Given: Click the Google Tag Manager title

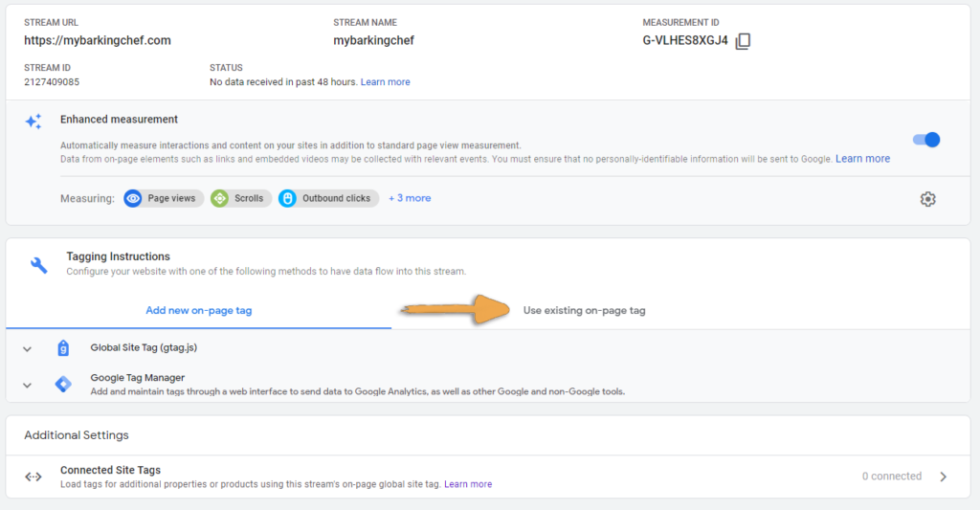Looking at the screenshot, I should 138,378.
